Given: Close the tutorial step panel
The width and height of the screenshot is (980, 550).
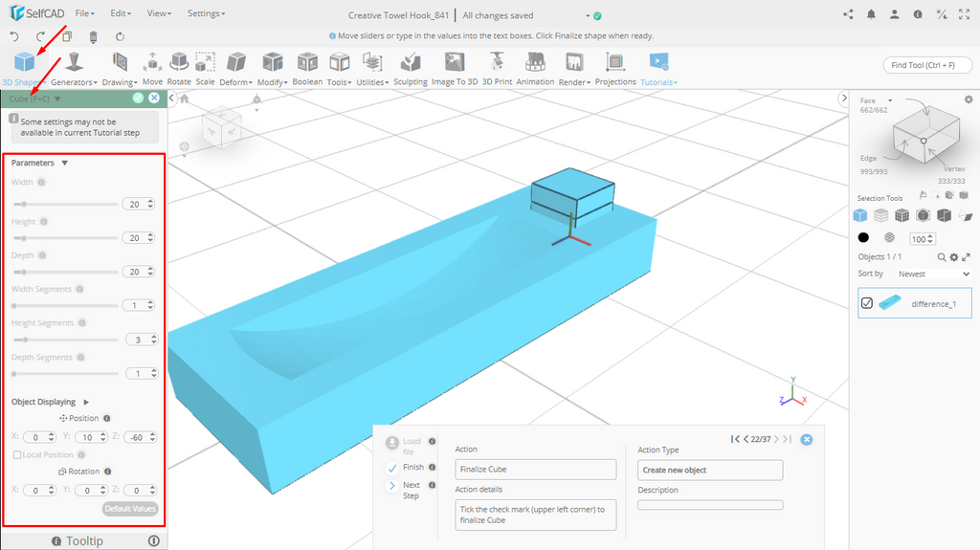Looking at the screenshot, I should (x=807, y=439).
